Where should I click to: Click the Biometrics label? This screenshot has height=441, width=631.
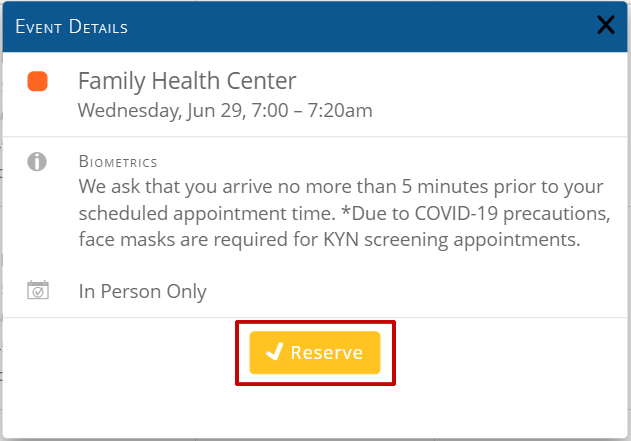click(x=118, y=162)
